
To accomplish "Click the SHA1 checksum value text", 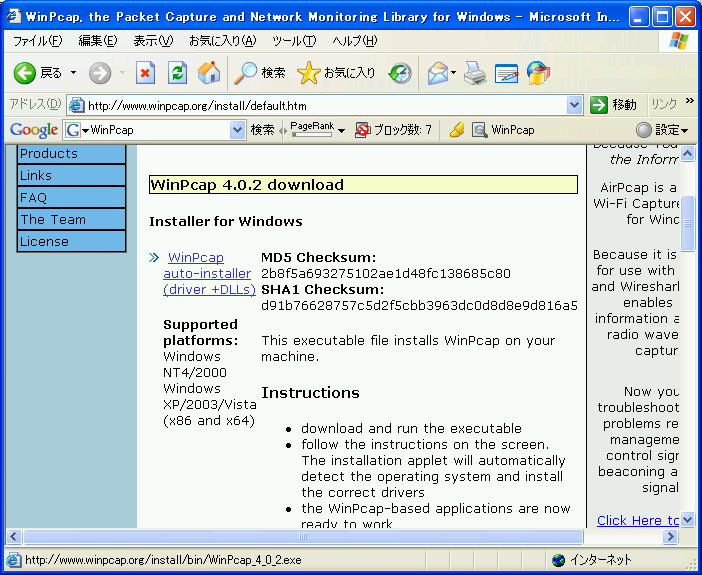I will tap(419, 306).
